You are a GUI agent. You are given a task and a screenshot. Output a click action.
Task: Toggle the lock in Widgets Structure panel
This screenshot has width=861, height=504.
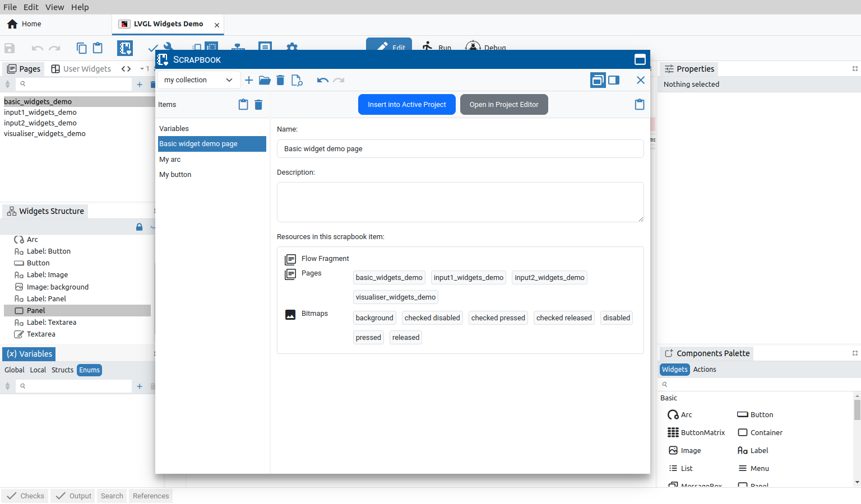coord(139,227)
